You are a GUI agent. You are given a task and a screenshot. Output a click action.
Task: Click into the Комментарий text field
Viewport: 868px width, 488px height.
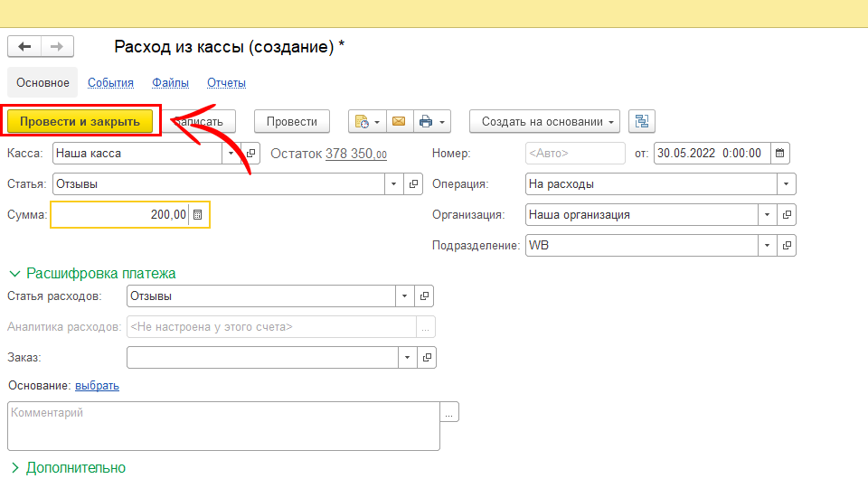pyautogui.click(x=223, y=427)
